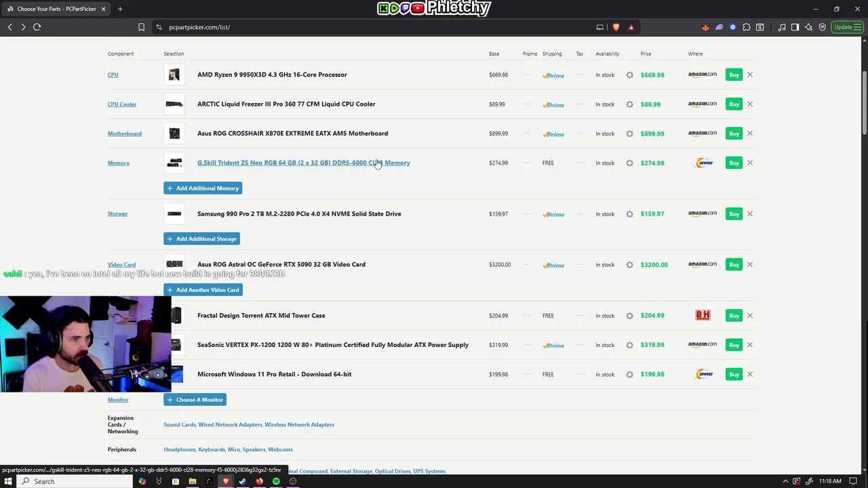Select the PCPartPicker browser tab
The image size is (868, 488).
[58, 9]
